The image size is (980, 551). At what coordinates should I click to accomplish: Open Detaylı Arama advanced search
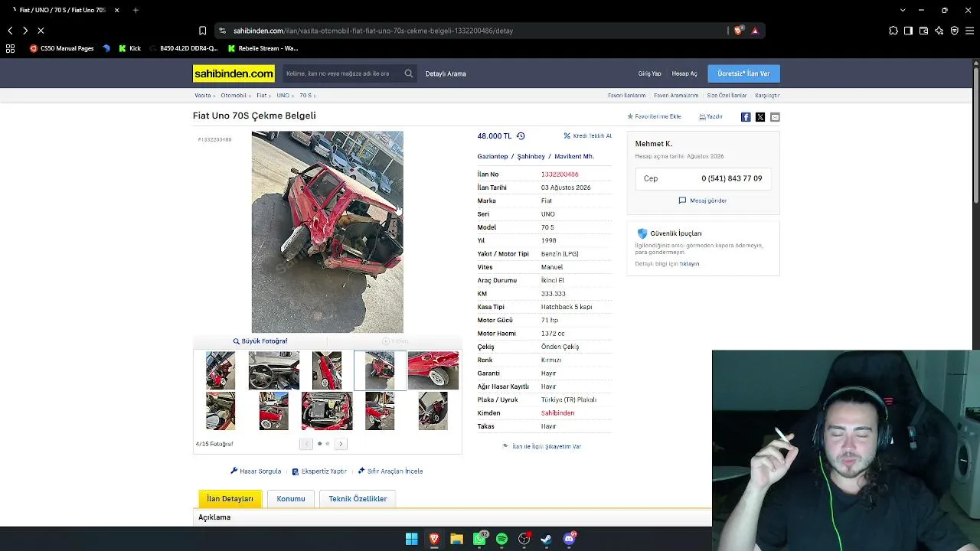(446, 73)
